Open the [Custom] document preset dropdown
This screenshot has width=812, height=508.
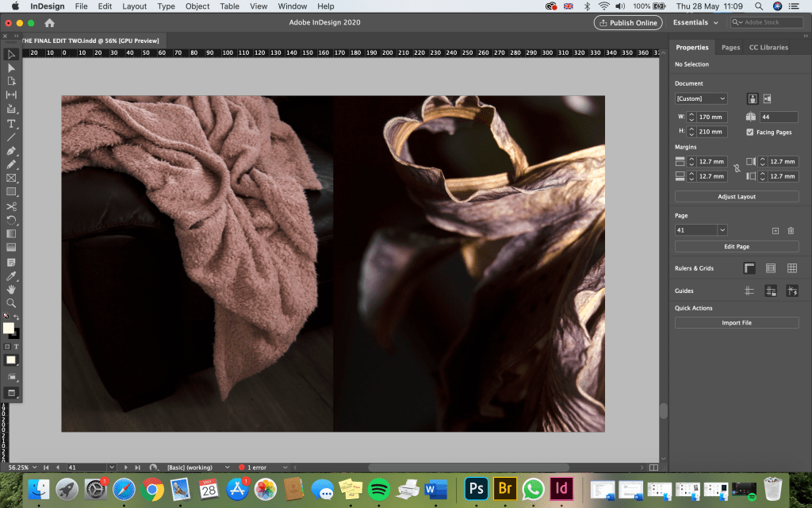point(701,98)
